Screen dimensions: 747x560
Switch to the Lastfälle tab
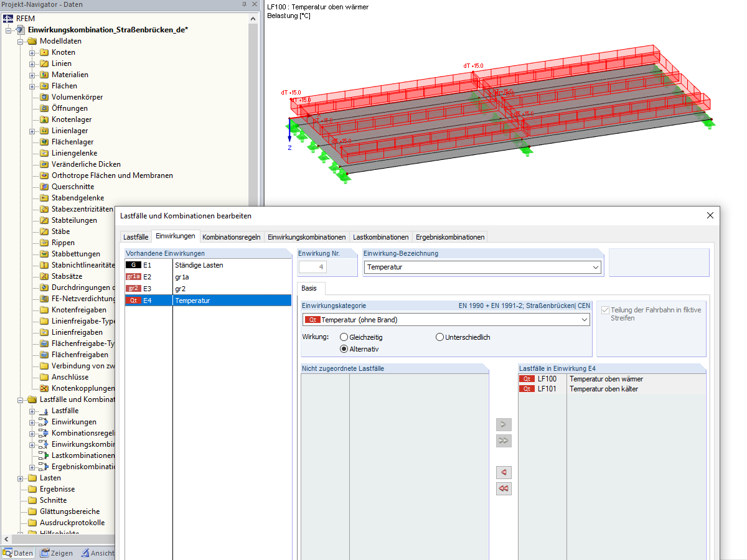[136, 237]
